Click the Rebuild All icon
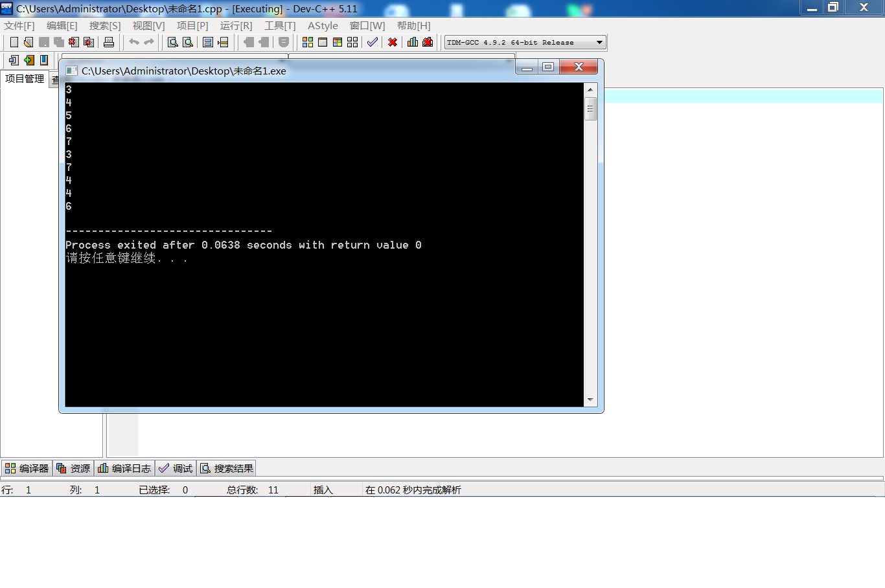This screenshot has height=588, width=885. 352,42
